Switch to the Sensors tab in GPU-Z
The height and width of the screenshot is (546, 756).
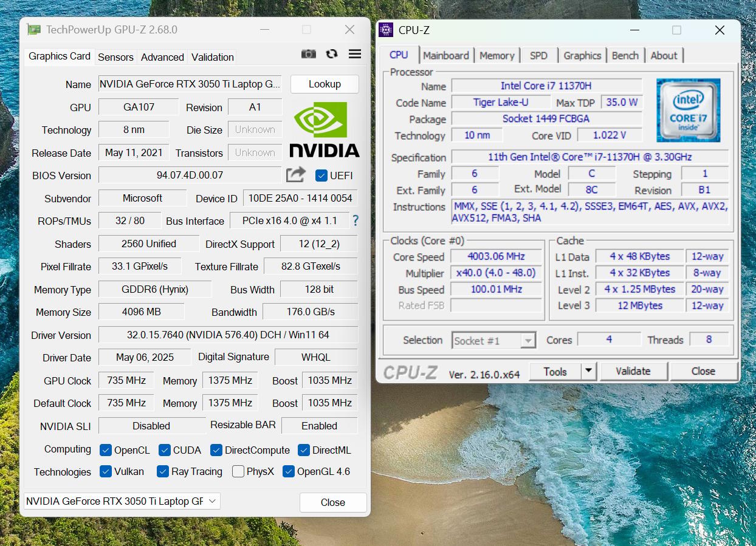(x=115, y=57)
